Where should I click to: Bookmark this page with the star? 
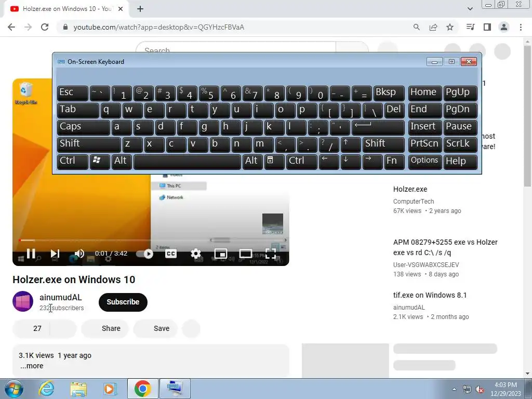pos(450,27)
